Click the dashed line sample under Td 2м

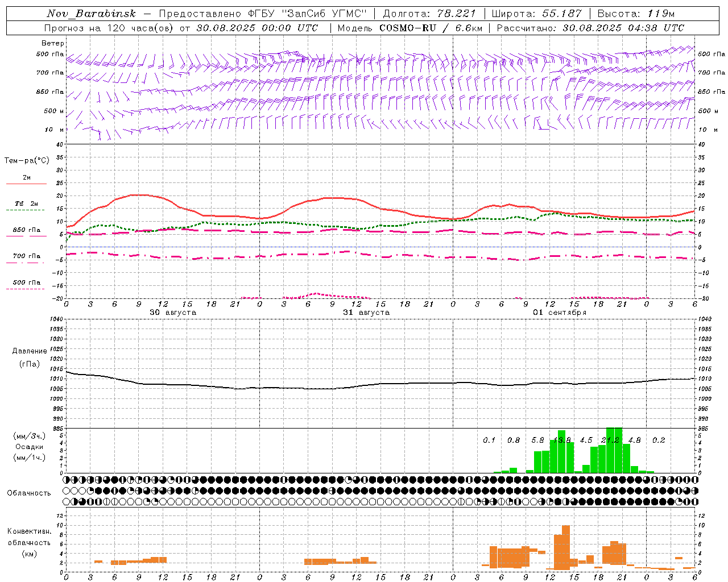pos(25,210)
